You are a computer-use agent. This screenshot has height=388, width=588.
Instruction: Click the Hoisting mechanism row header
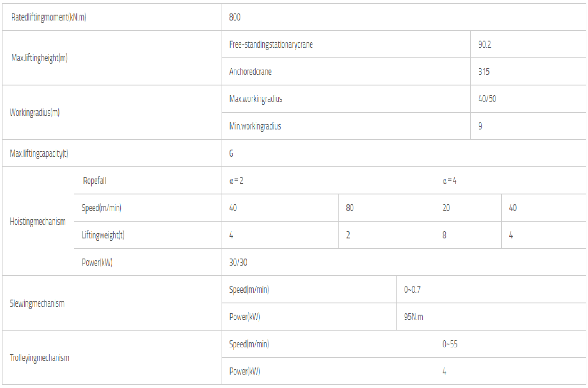(x=38, y=221)
